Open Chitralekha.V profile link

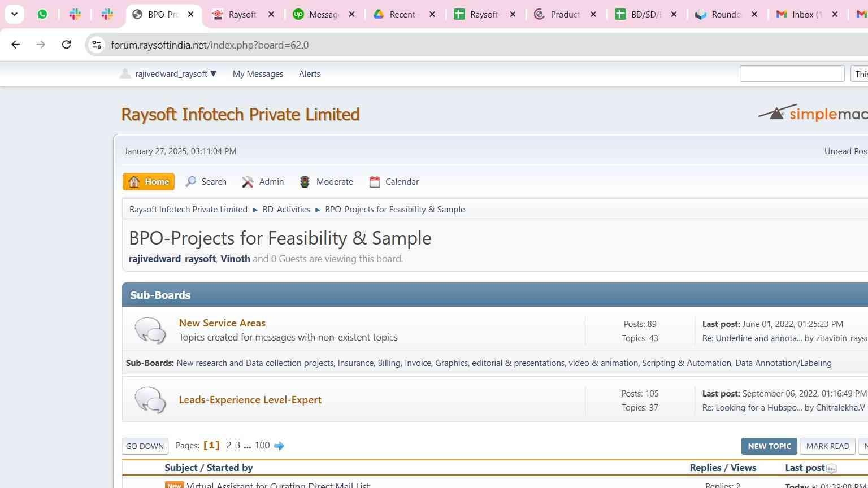(840, 408)
